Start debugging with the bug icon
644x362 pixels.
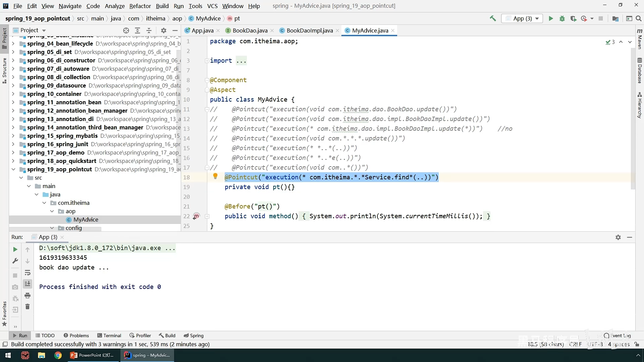click(562, 19)
